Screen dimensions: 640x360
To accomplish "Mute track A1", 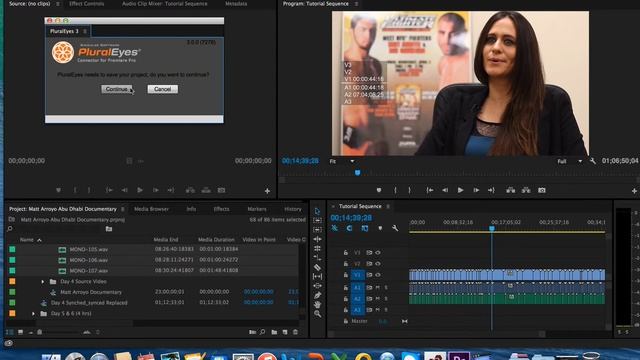I will pos(378,287).
